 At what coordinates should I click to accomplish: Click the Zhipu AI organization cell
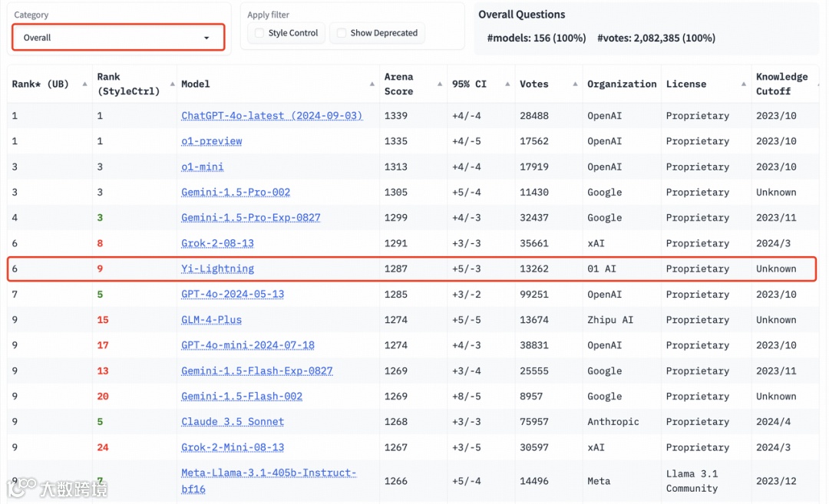point(610,320)
